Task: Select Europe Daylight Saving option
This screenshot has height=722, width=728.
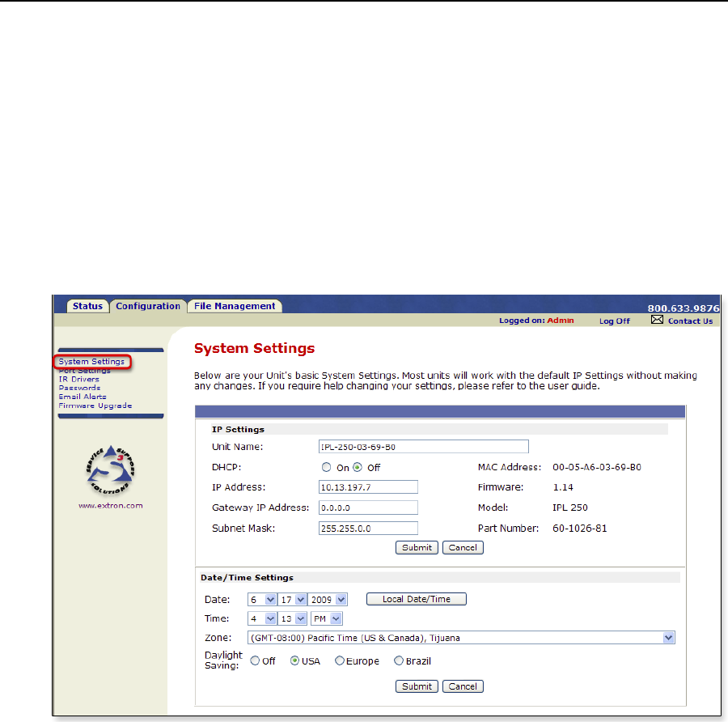Action: pyautogui.click(x=340, y=660)
